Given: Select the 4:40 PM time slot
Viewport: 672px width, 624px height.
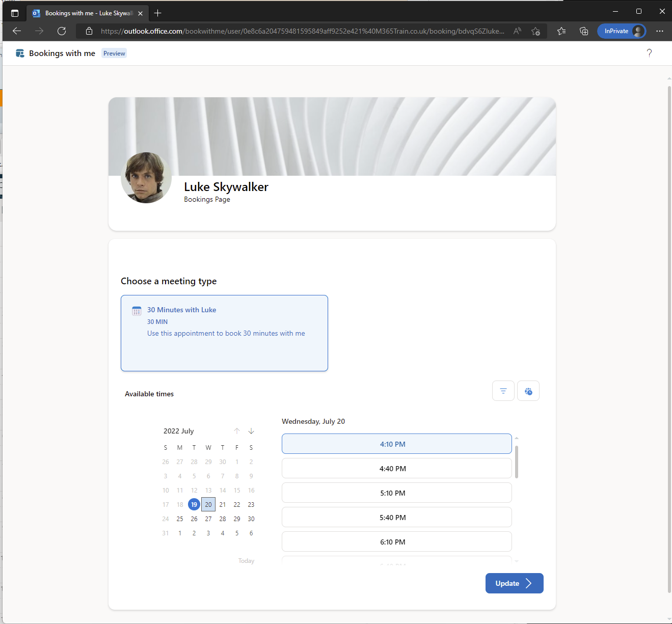Looking at the screenshot, I should click(x=396, y=469).
